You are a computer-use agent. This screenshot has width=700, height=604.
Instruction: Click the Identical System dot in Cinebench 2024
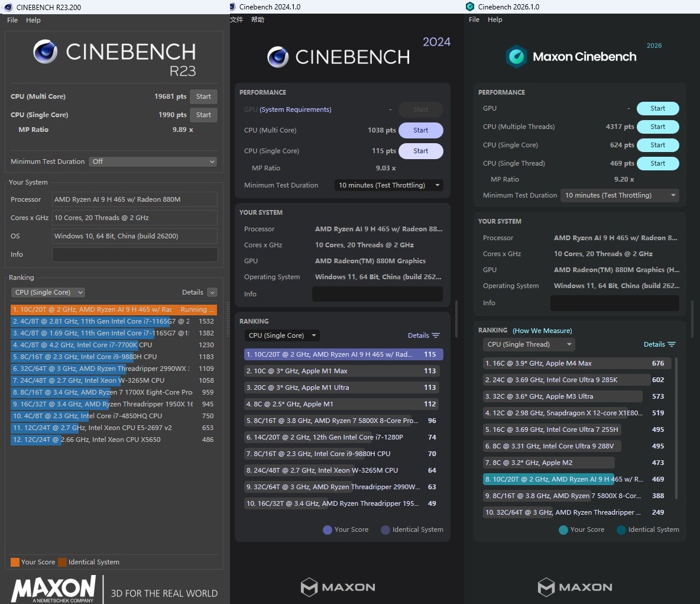click(385, 530)
